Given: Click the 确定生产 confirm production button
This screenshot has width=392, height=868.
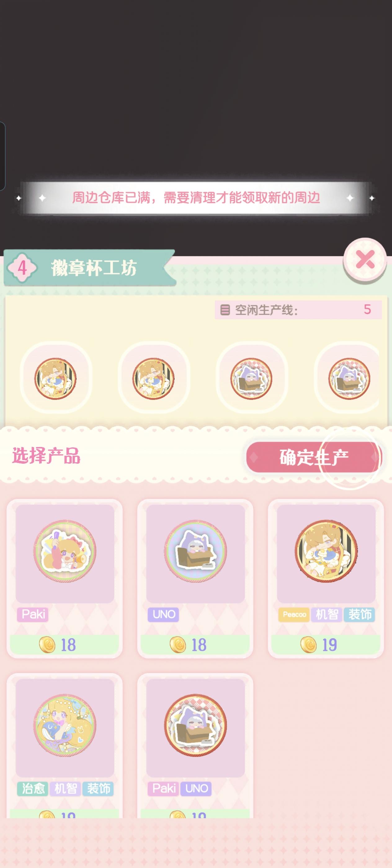Looking at the screenshot, I should pos(314,457).
